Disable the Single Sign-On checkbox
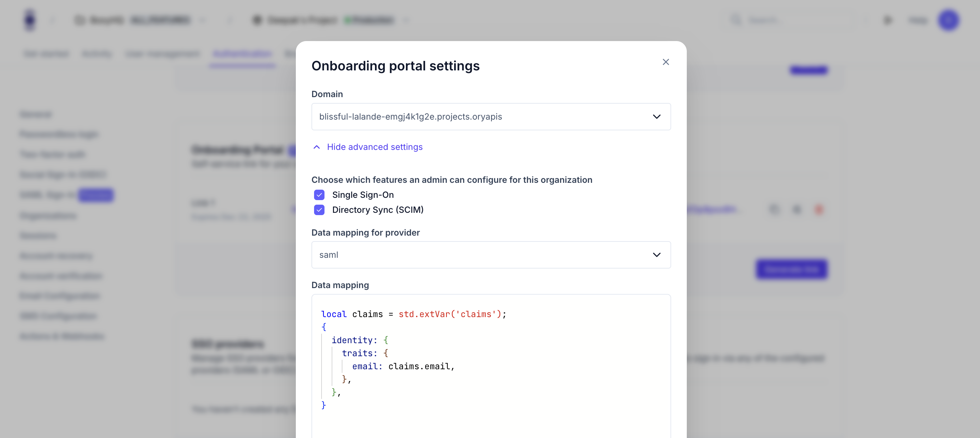Image resolution: width=980 pixels, height=438 pixels. tap(320, 195)
